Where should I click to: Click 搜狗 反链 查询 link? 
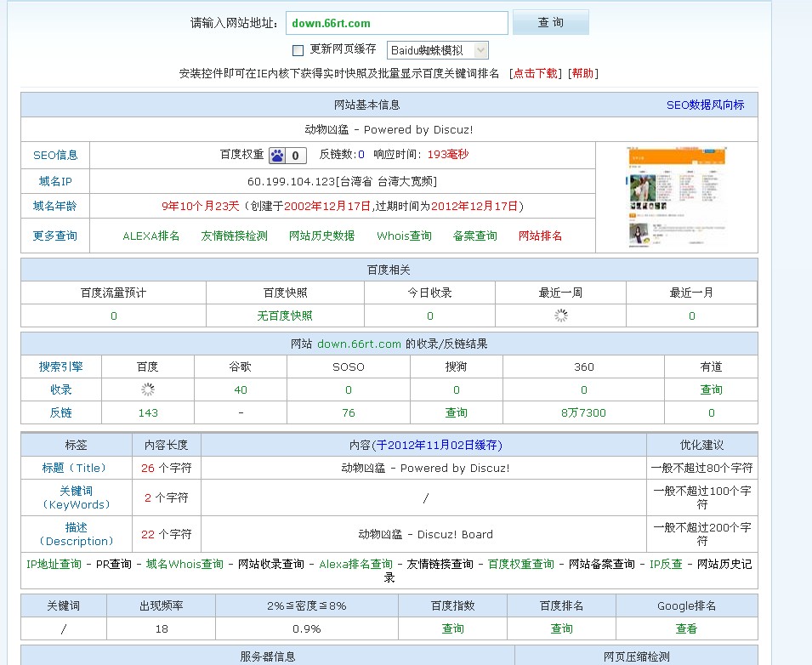click(457, 412)
